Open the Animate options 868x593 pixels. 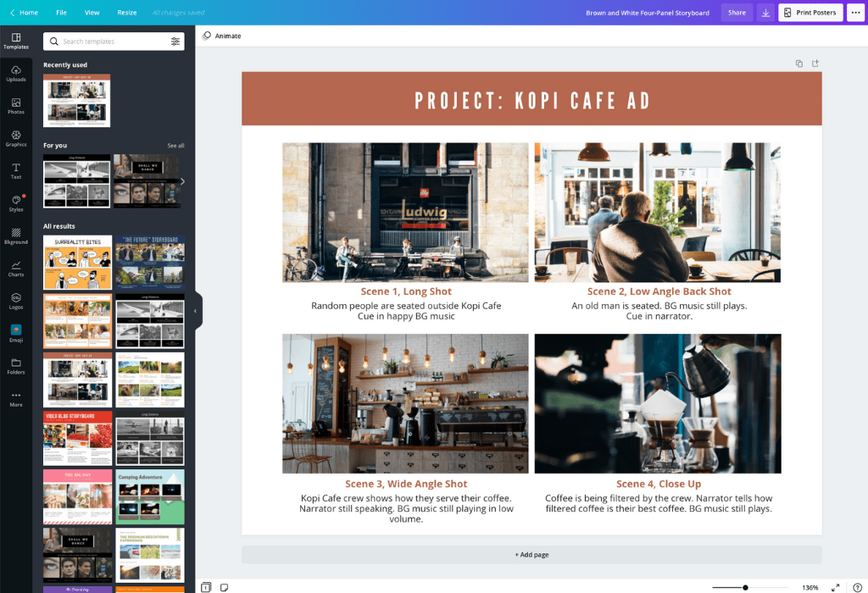tap(223, 36)
